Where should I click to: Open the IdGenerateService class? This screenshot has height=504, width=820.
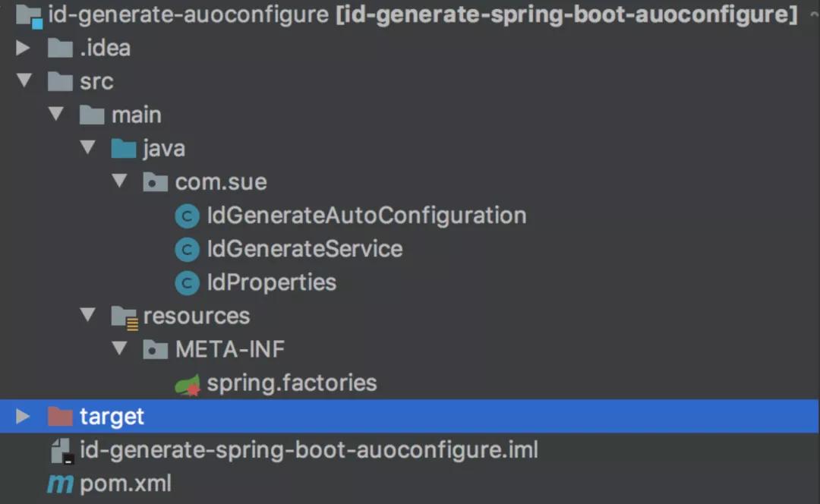click(x=304, y=249)
